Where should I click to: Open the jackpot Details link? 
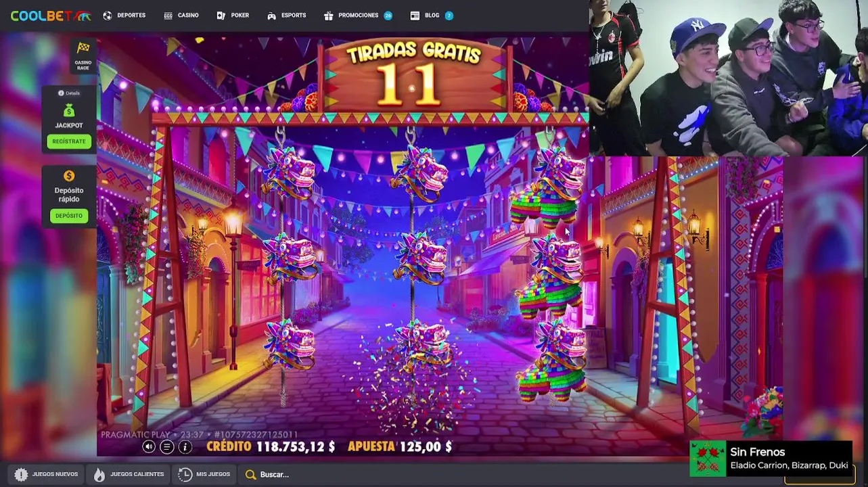[x=69, y=93]
